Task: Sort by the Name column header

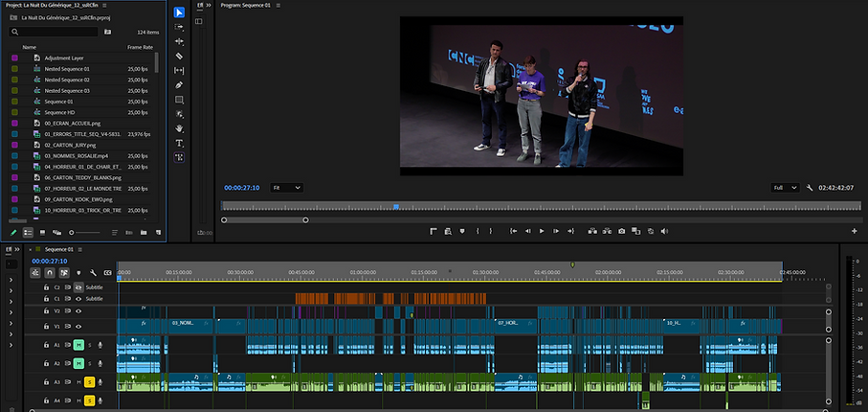Action: tap(30, 47)
